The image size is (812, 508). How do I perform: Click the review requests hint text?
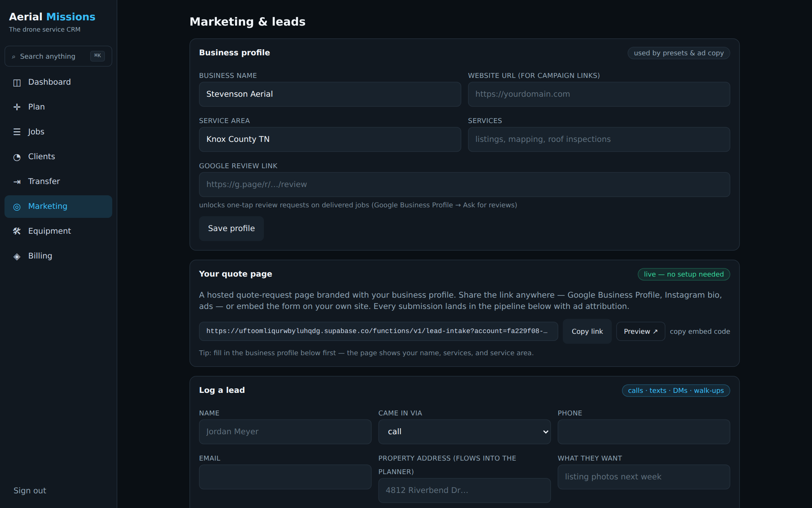pos(358,205)
